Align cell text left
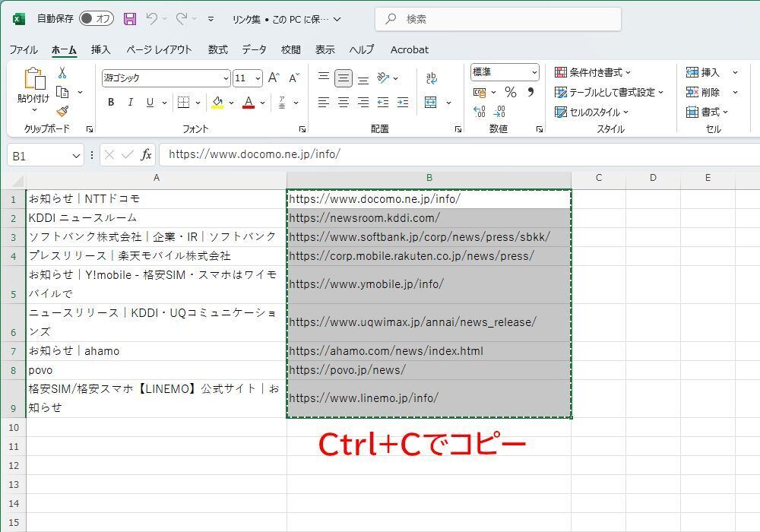This screenshot has height=532, width=760. [x=323, y=103]
